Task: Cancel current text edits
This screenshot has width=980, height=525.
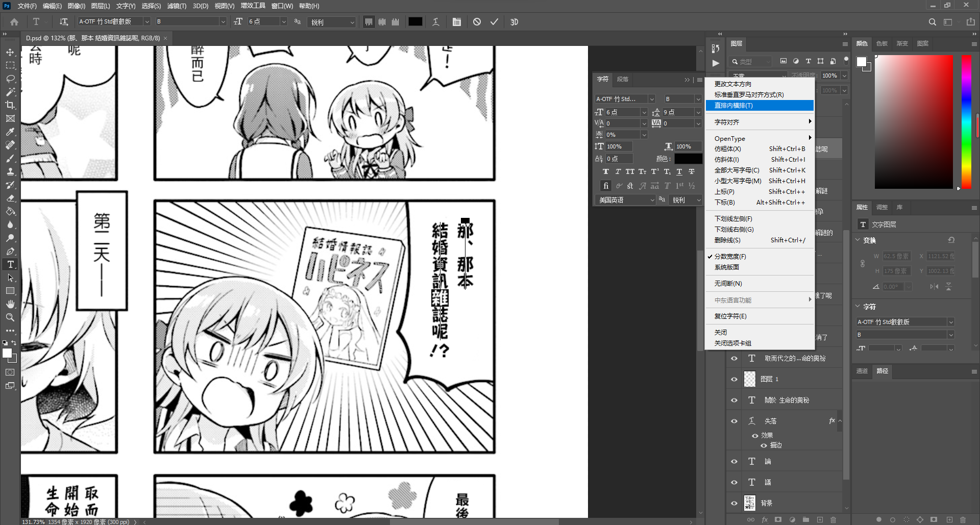Action: coord(477,22)
